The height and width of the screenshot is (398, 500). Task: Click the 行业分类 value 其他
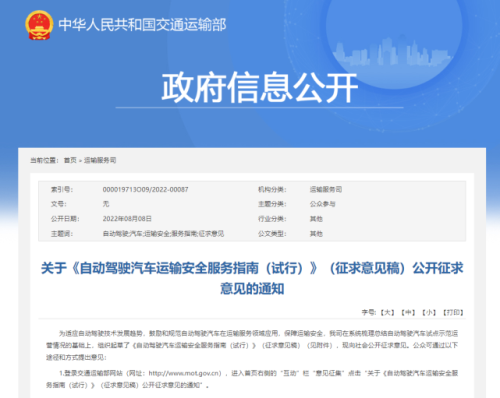(x=316, y=219)
